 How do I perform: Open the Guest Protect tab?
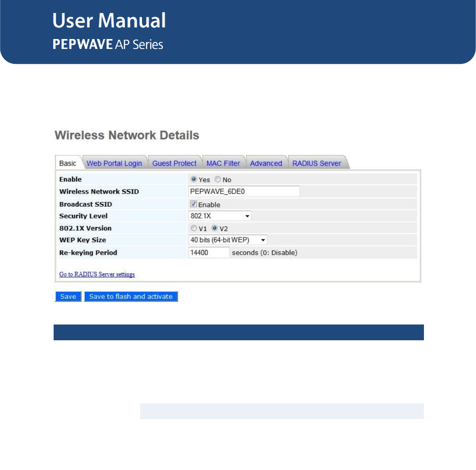click(x=174, y=163)
